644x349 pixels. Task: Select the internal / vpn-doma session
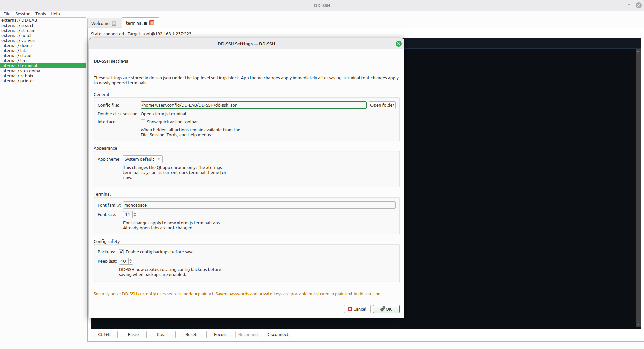tap(43, 71)
